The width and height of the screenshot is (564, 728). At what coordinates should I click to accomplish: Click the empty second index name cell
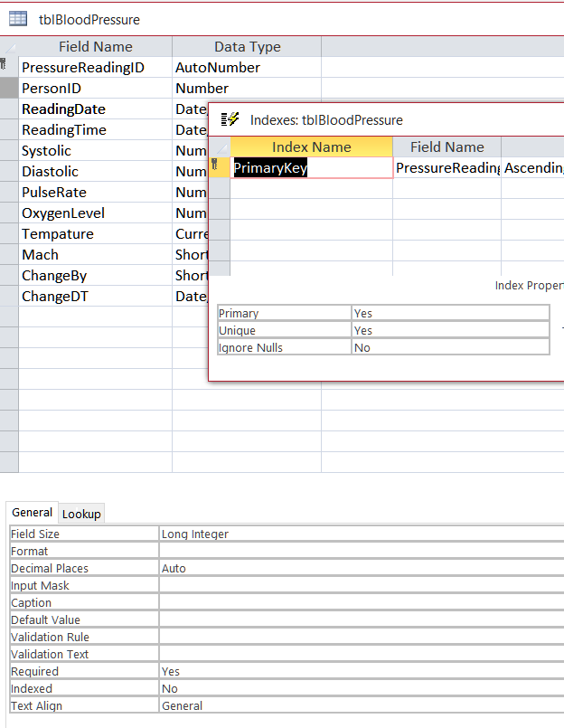pos(312,188)
